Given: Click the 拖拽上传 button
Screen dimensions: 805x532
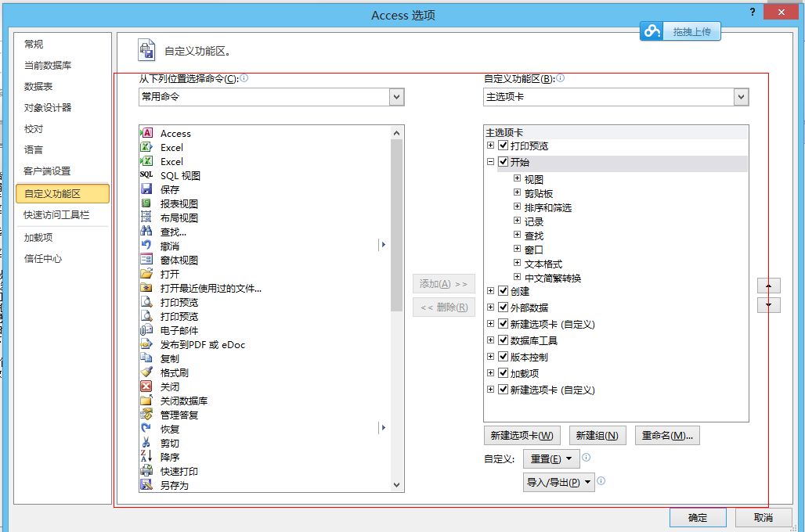Looking at the screenshot, I should click(x=691, y=31).
